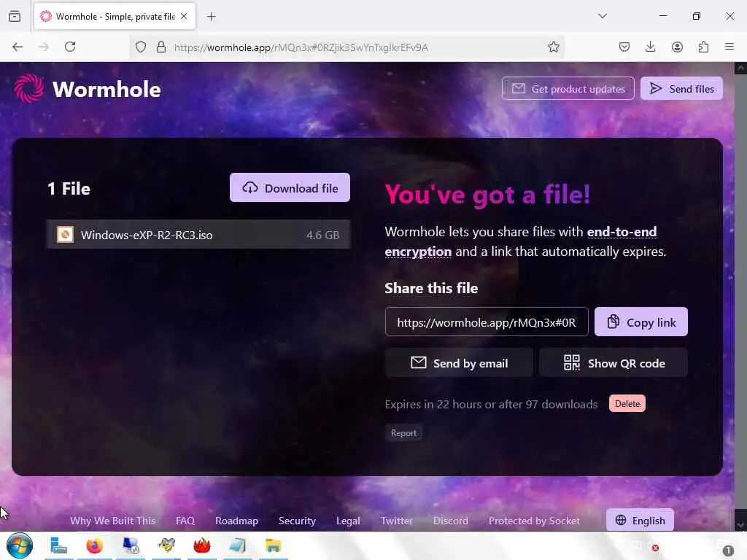The image size is (747, 560).
Task: Click the share link text field
Action: point(487,322)
